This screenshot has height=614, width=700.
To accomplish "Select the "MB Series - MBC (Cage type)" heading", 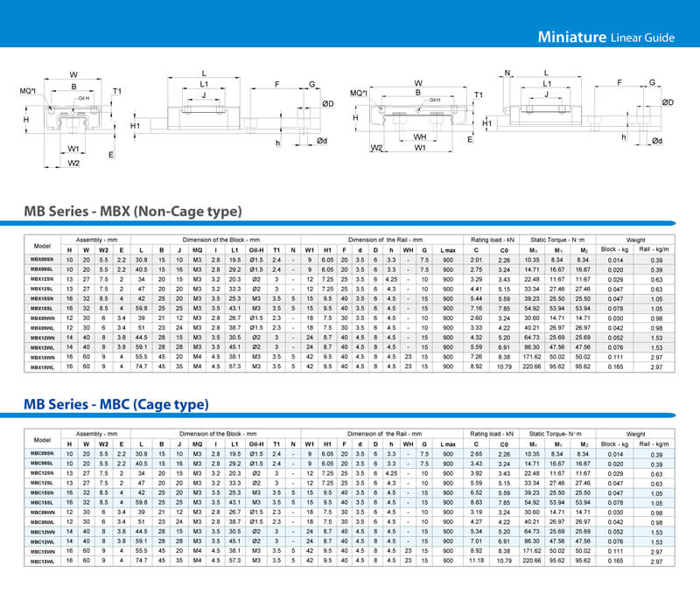I will point(115,405).
